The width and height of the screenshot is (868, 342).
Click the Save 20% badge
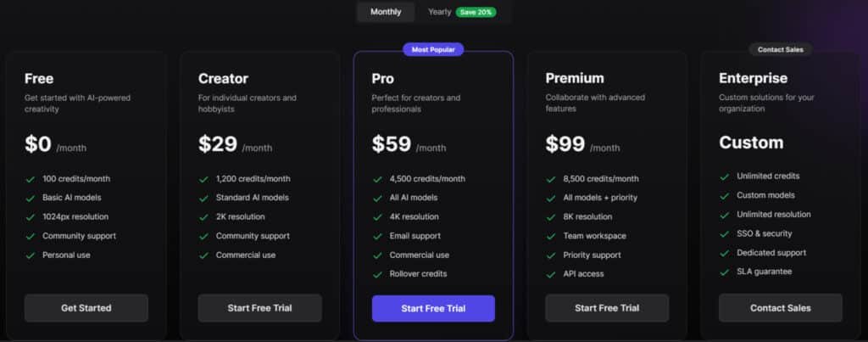[476, 12]
